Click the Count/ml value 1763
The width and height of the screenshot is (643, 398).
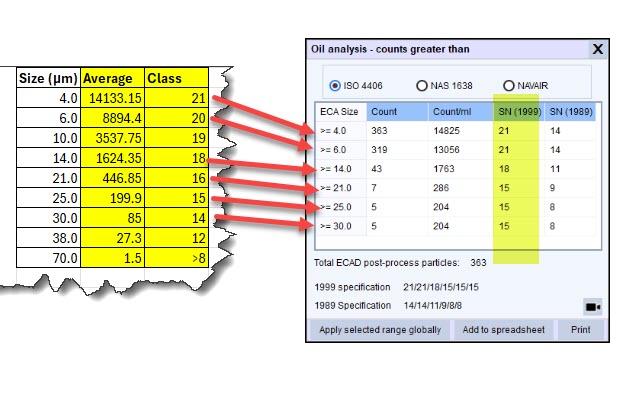pyautogui.click(x=444, y=169)
